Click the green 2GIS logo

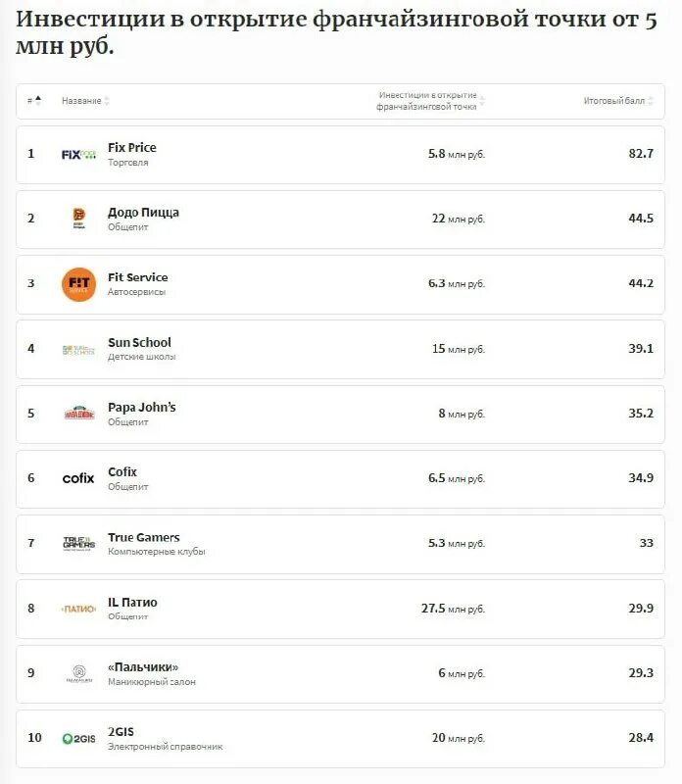(78, 739)
